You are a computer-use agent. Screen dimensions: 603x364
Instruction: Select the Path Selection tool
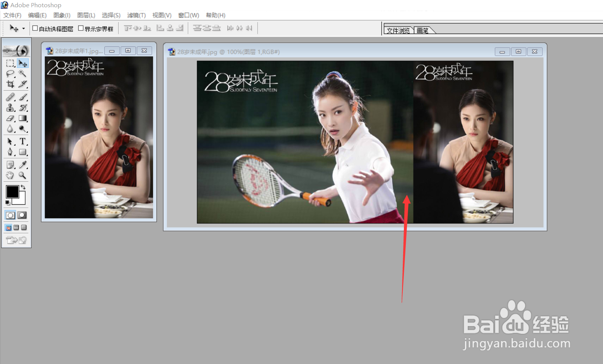click(x=10, y=142)
